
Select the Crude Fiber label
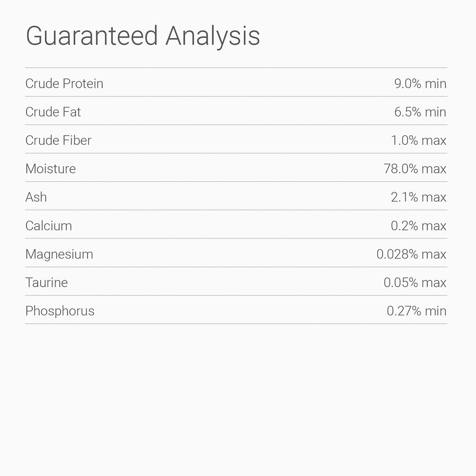pyautogui.click(x=58, y=140)
